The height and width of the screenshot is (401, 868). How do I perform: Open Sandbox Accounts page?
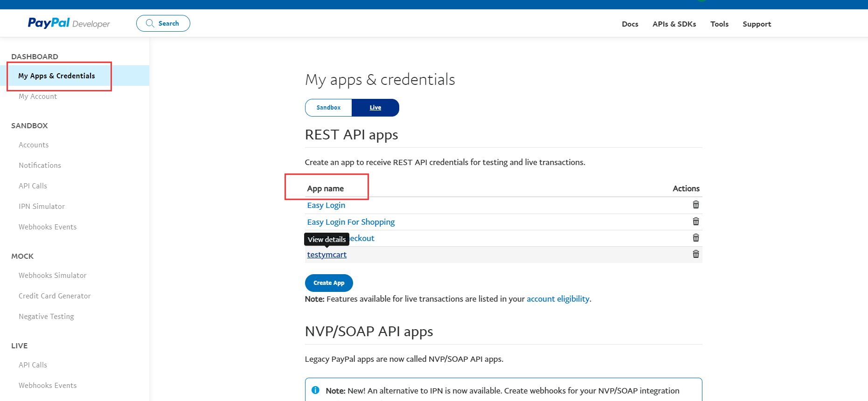(x=34, y=145)
